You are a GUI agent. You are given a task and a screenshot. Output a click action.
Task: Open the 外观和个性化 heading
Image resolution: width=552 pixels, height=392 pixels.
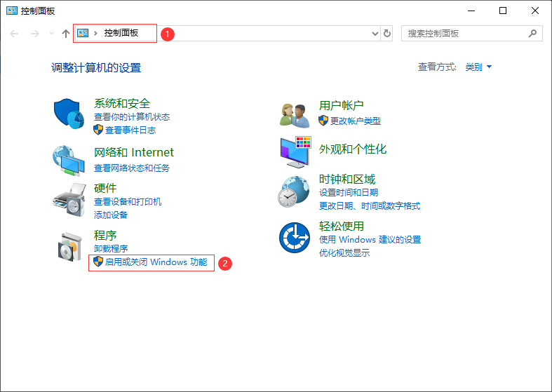click(x=352, y=149)
